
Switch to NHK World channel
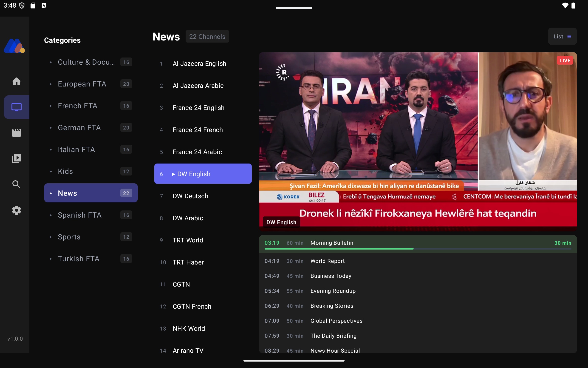[x=203, y=329]
